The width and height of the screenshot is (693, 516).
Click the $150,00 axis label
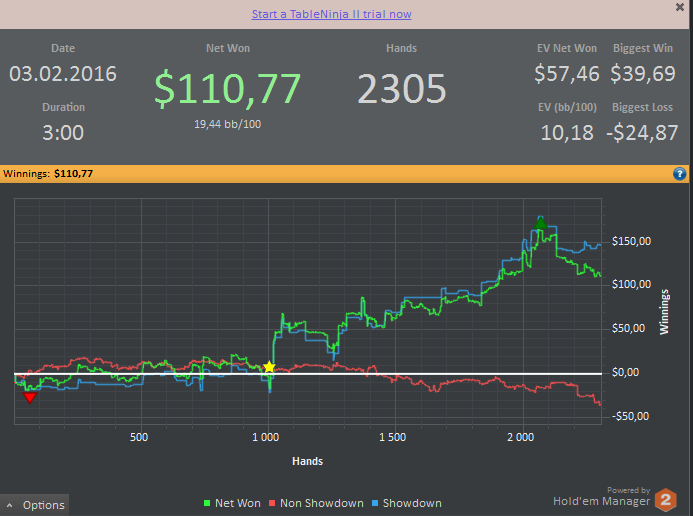click(631, 241)
